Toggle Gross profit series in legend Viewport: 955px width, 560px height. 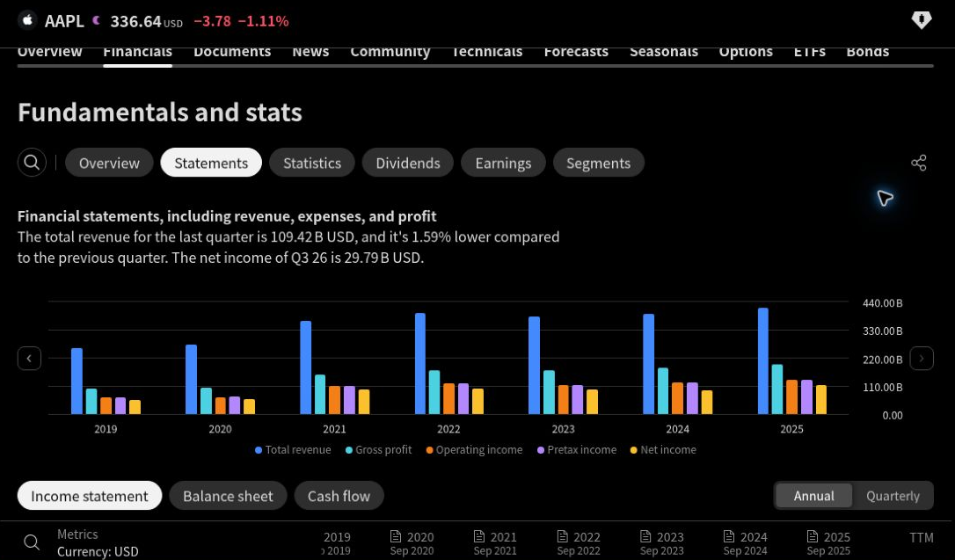[x=378, y=450]
